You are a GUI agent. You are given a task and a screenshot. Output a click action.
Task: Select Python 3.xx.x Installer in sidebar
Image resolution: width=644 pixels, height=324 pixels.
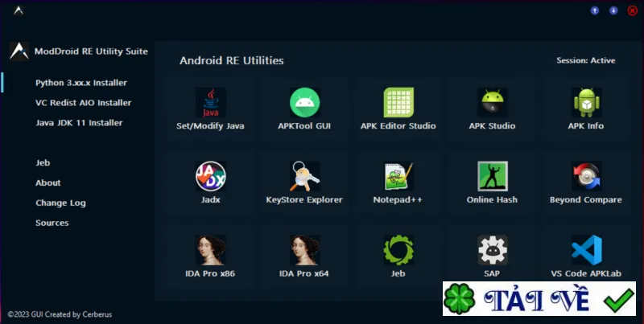coord(81,83)
